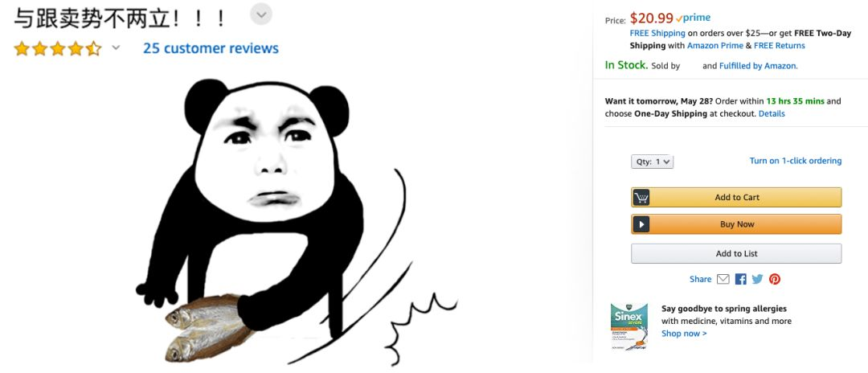Turn on 1-click ordering
Viewport: 868px width, 373px height.
[x=795, y=161]
